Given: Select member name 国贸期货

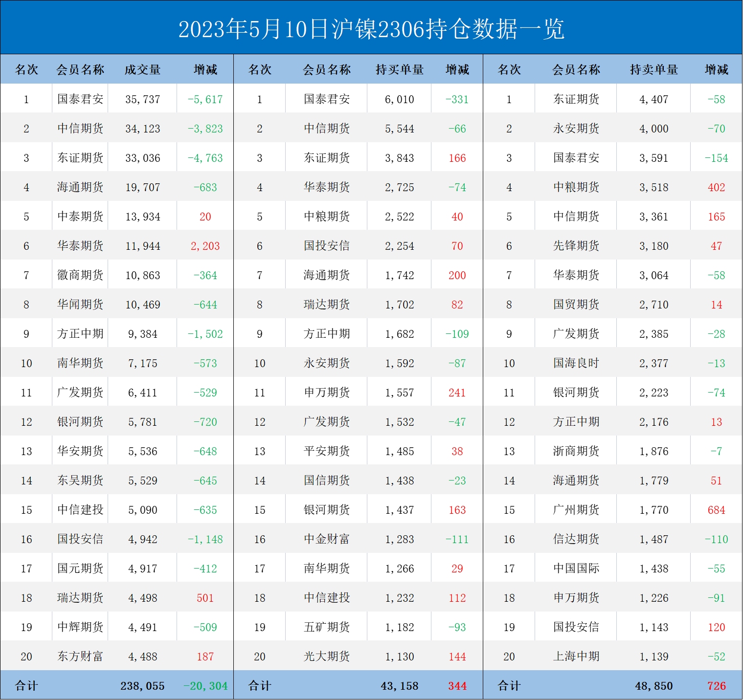Looking at the screenshot, I should (576, 304).
